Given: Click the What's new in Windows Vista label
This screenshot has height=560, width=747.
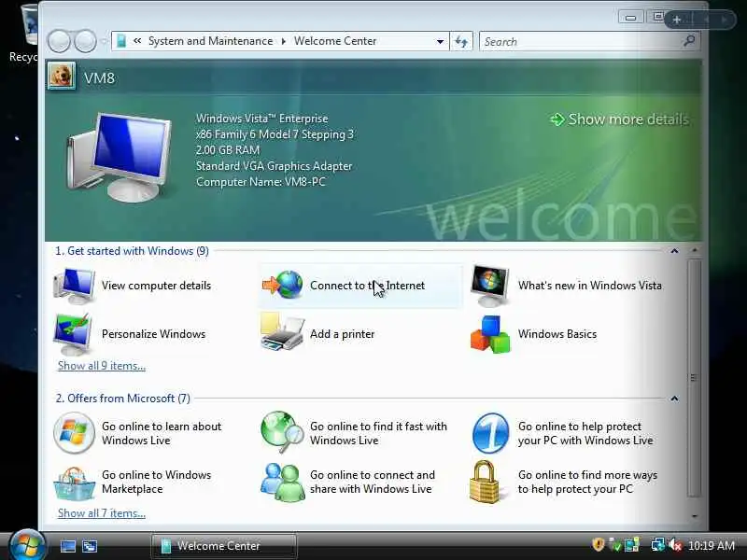Looking at the screenshot, I should point(590,286).
